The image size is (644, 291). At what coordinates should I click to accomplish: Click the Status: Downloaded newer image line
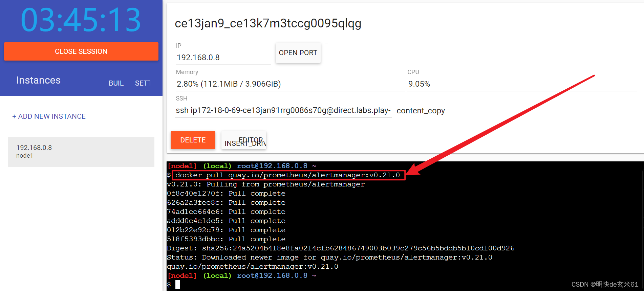329,257
